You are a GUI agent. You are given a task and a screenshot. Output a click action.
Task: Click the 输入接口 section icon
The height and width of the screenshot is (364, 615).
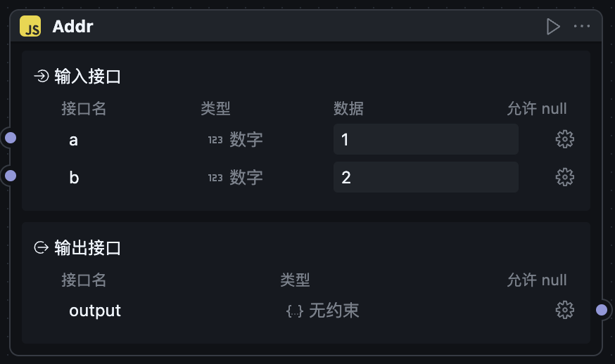(42, 76)
